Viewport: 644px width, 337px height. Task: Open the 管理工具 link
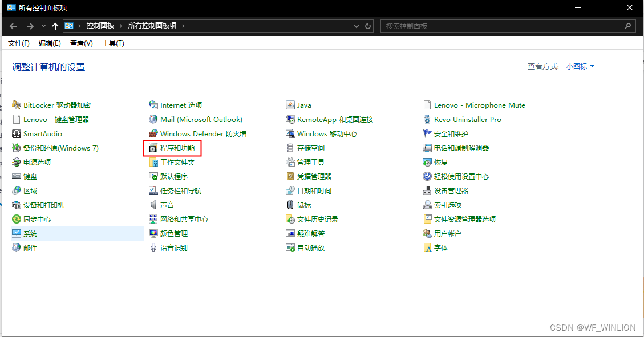(311, 162)
